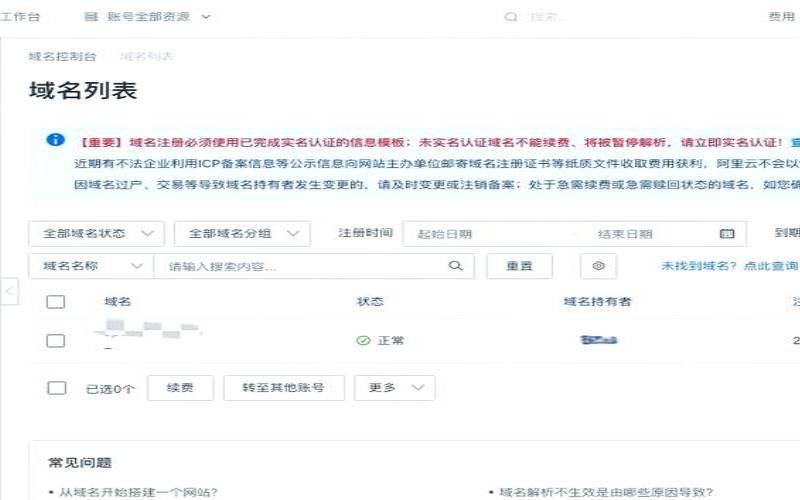Open the 域名名称 search type dropdown
The image size is (800, 500).
click(x=91, y=266)
